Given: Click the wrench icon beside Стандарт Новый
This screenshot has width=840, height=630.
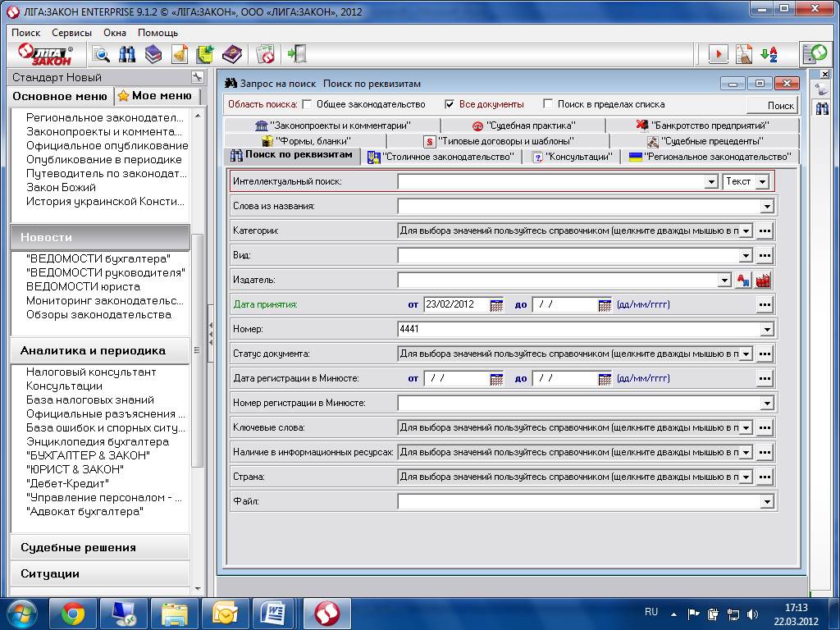Looking at the screenshot, I should pos(197,77).
